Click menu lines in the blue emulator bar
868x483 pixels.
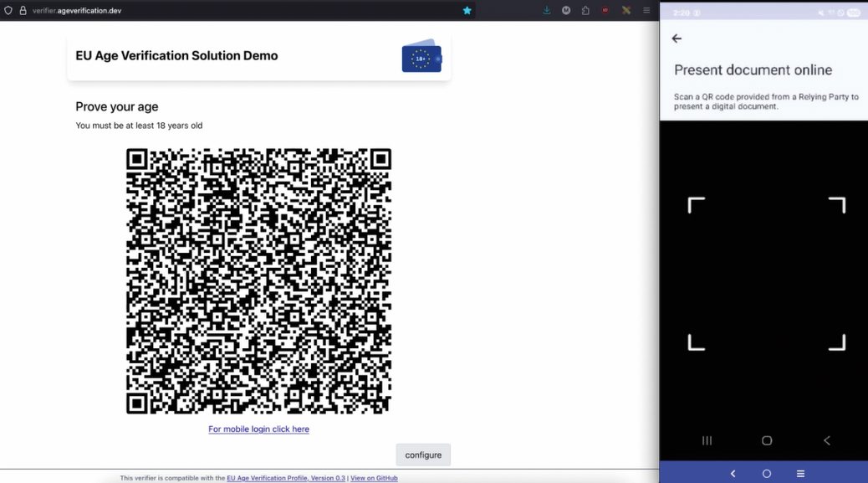click(x=800, y=474)
